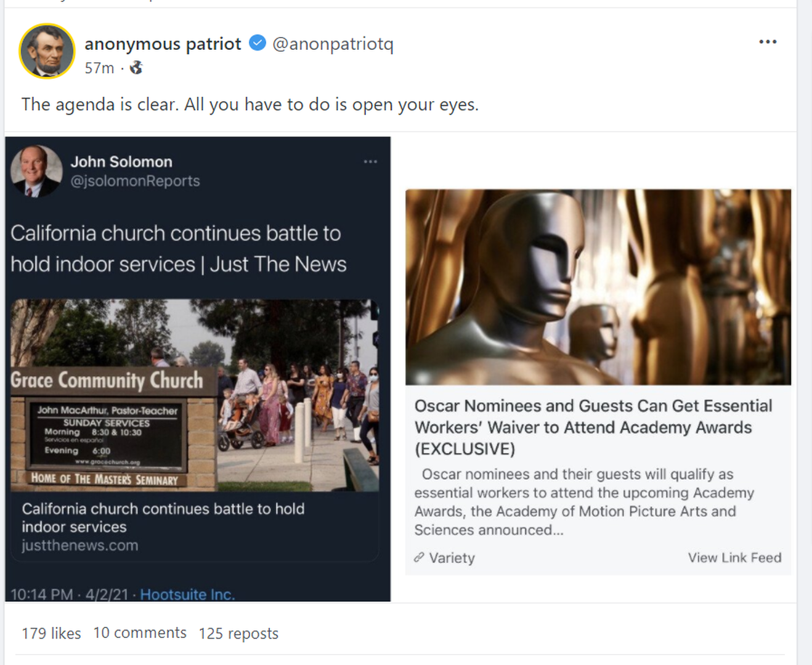
Task: Click the @anonpatriotq handle
Action: 333,44
